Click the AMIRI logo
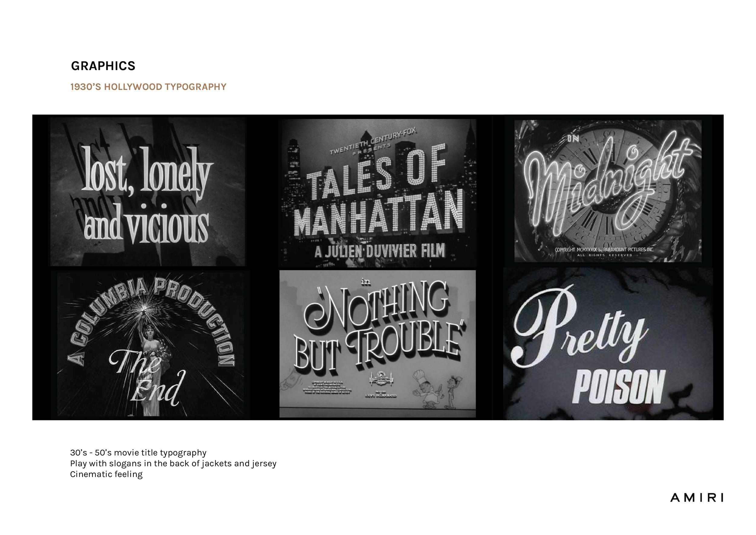 tap(697, 497)
